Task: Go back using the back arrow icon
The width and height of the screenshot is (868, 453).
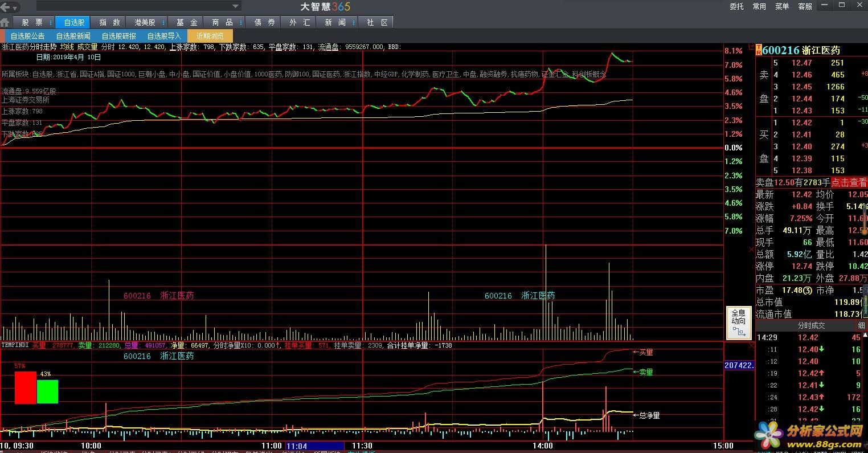Action: click(x=5, y=7)
